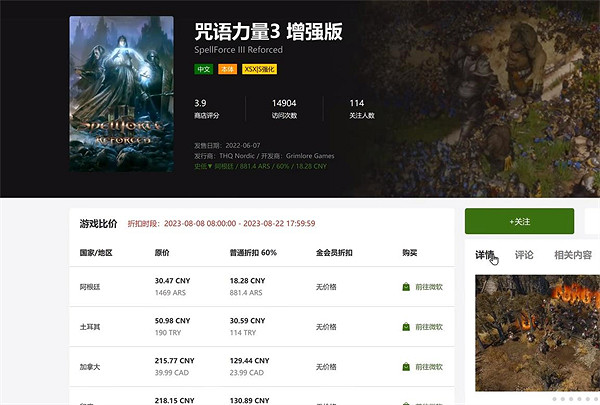The width and height of the screenshot is (600, 405).
Task: Open 前往微软 link for 阿根廷
Action: 429,287
